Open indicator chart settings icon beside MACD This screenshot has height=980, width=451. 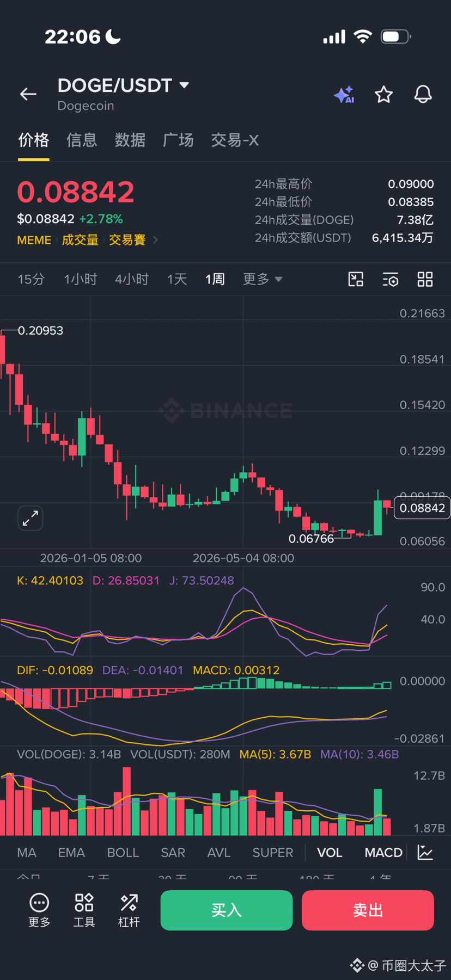point(425,852)
